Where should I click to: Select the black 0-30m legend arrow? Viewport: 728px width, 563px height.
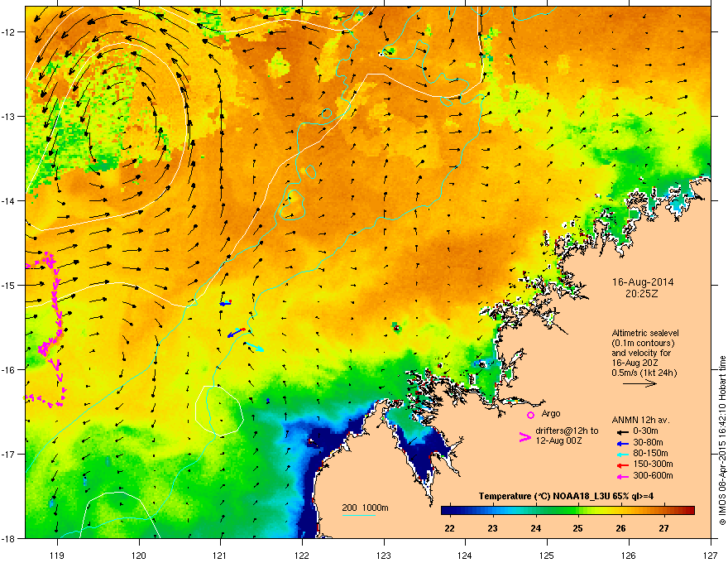click(622, 431)
